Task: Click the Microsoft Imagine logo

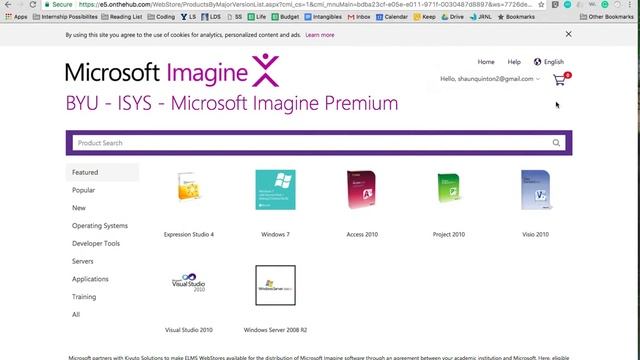Action: (172, 71)
